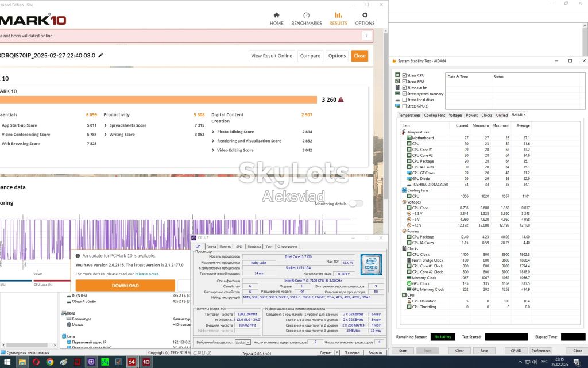Click the warning triangle next to score 3 260
Viewport: 588px width, 368px height.
(341, 99)
